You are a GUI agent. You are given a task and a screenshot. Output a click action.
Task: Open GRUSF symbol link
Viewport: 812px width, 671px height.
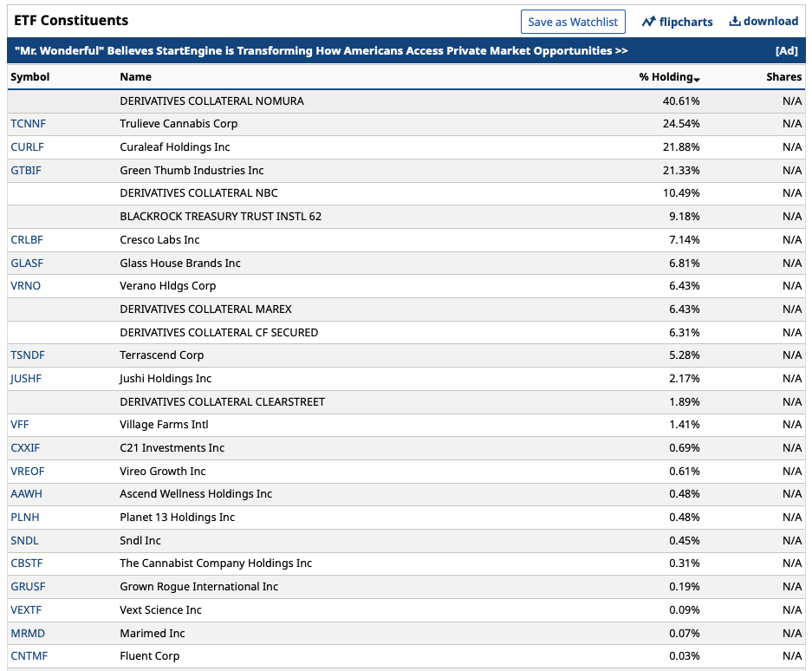point(28,587)
